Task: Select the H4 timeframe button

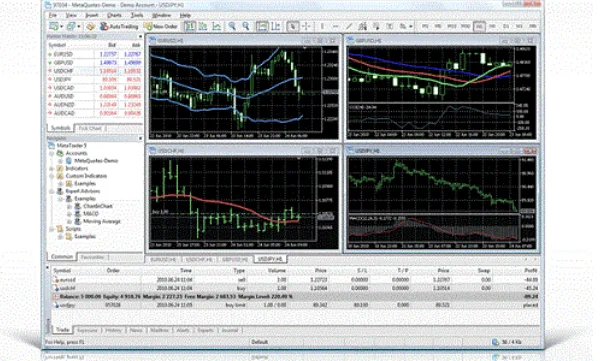Action: (492, 26)
